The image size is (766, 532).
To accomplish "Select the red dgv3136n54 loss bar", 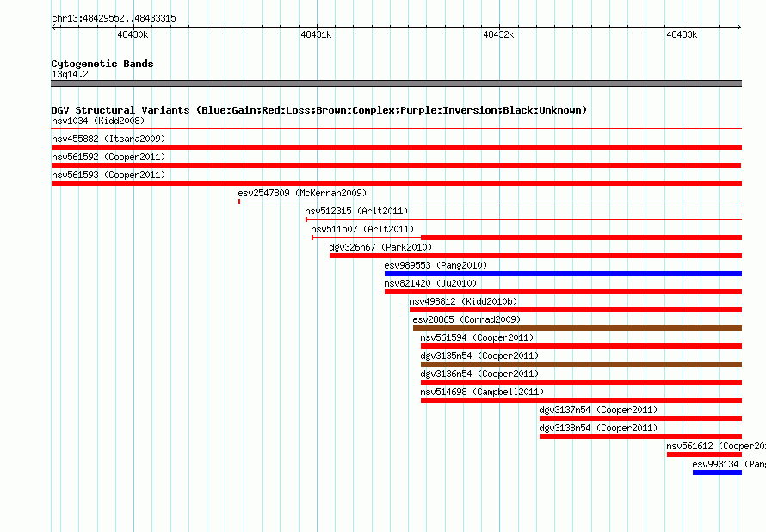I will point(581,382).
